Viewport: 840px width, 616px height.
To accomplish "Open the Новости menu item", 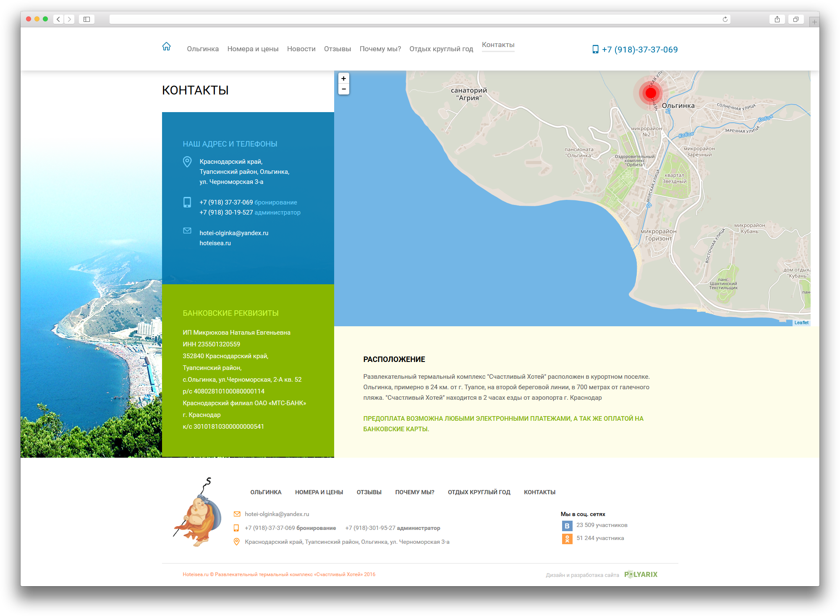I will coord(301,49).
